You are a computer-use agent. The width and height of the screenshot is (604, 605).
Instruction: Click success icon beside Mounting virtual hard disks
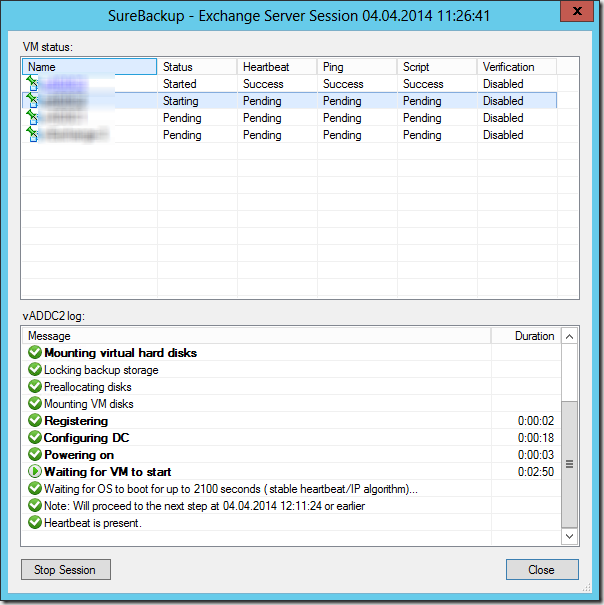pyautogui.click(x=35, y=352)
